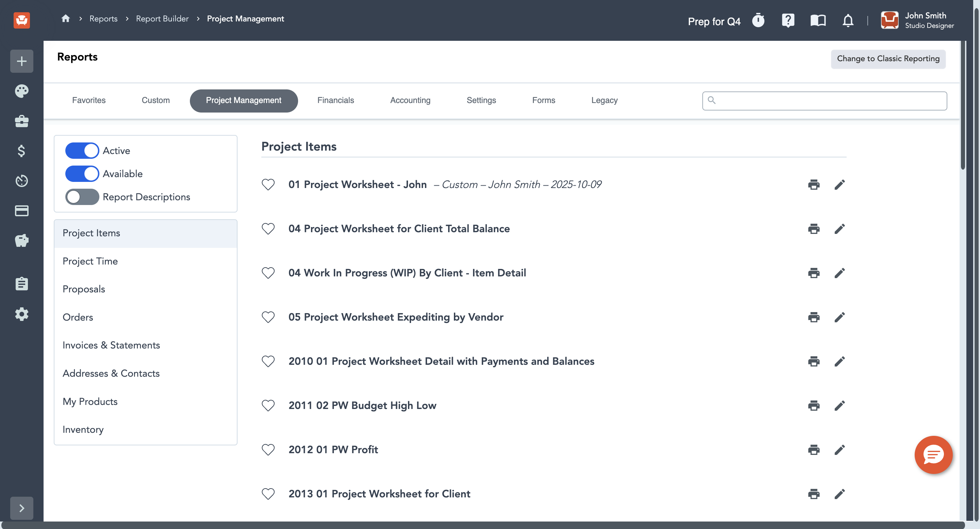Viewport: 980px width, 529px height.
Task: Edit 04 Project Worksheet for Client Total Balance
Action: tap(839, 229)
